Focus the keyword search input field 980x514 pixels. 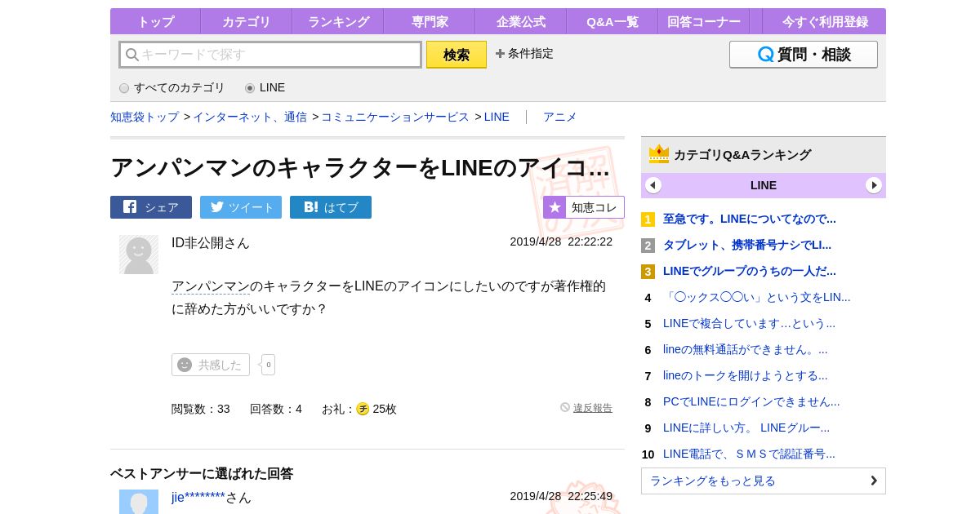pos(270,55)
